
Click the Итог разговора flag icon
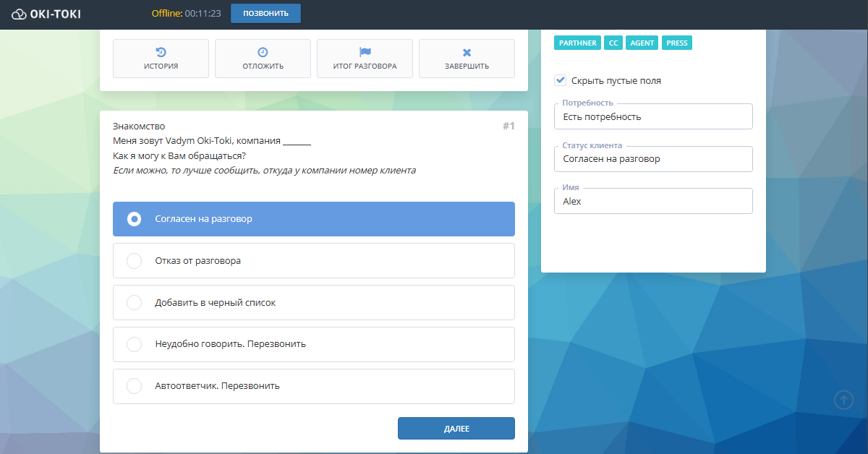365,52
